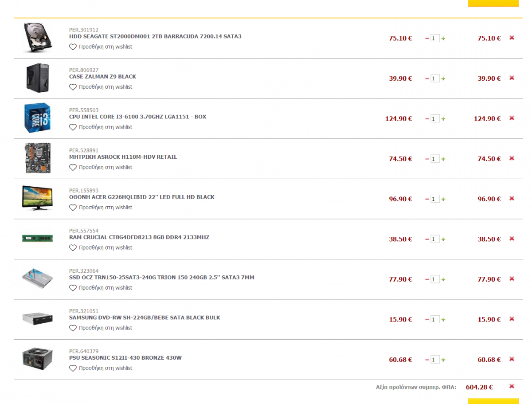The height and width of the screenshot is (404, 532).
Task: Remove the OCZ Trion SSD item
Action: pos(512,278)
